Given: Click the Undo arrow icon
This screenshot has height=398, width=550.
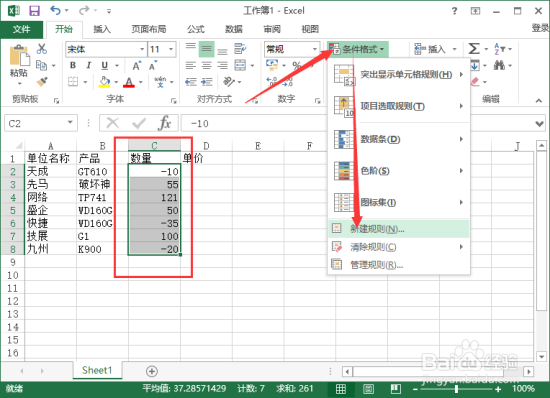Looking at the screenshot, I should [55, 10].
